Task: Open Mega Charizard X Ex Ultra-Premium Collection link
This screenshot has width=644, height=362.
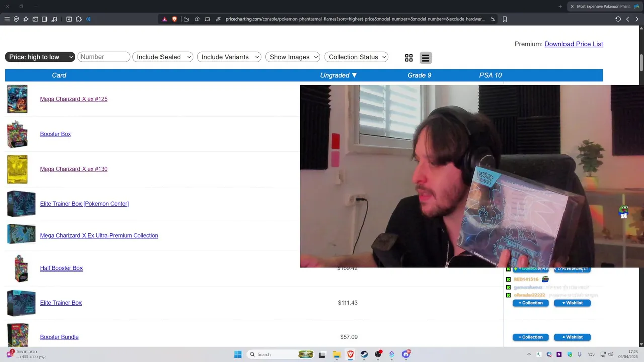Action: click(99, 235)
